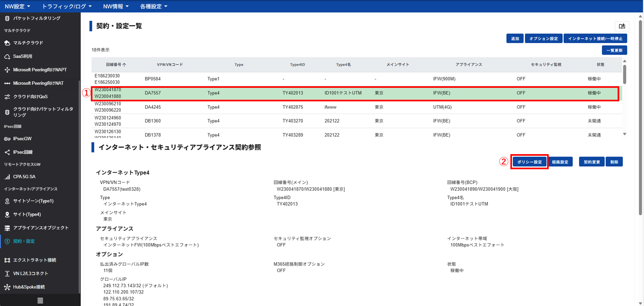Click the Hub&Spoke接続 sidebar icon

pos(7,287)
